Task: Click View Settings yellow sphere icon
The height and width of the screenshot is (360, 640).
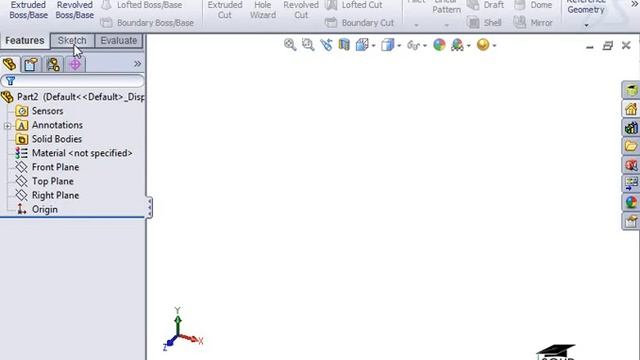Action: [483, 44]
